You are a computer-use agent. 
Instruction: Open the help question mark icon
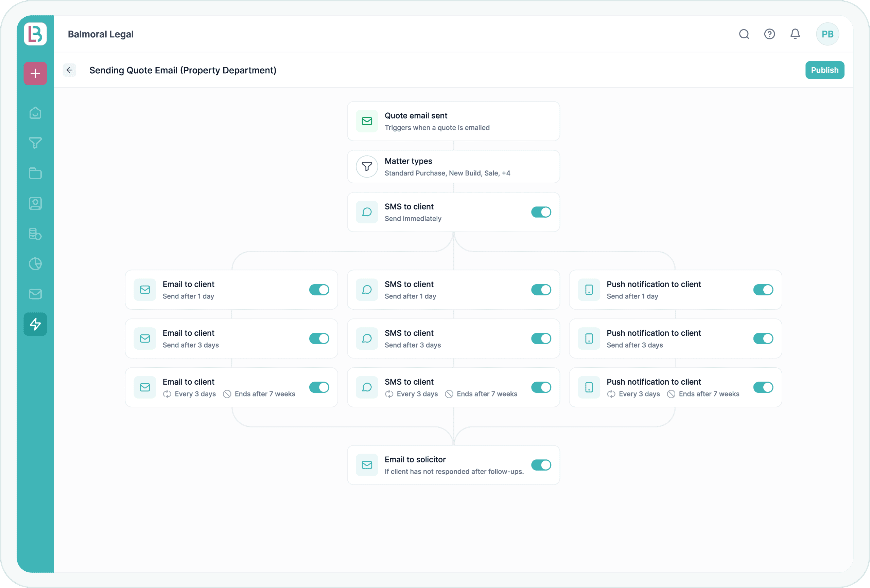770,34
